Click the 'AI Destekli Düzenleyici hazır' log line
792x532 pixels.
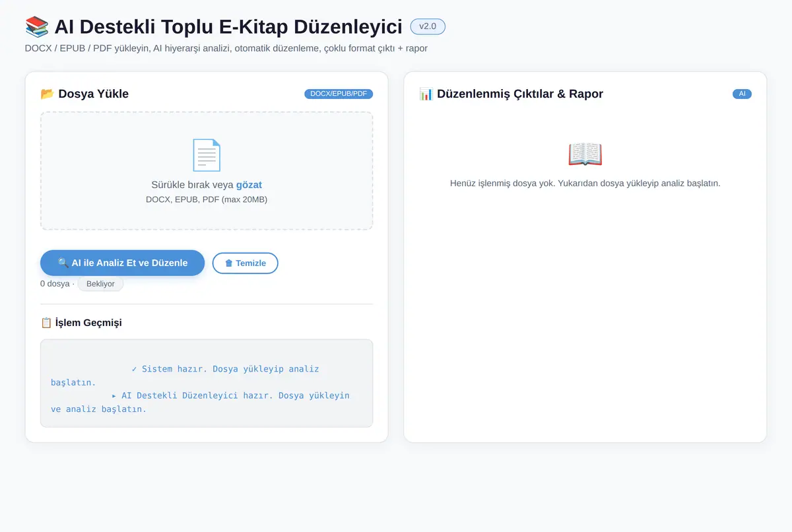pyautogui.click(x=200, y=402)
